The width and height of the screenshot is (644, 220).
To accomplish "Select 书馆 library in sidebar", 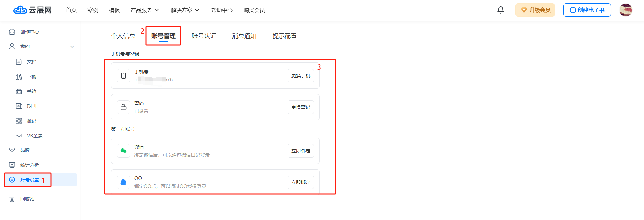I will click(x=31, y=91).
